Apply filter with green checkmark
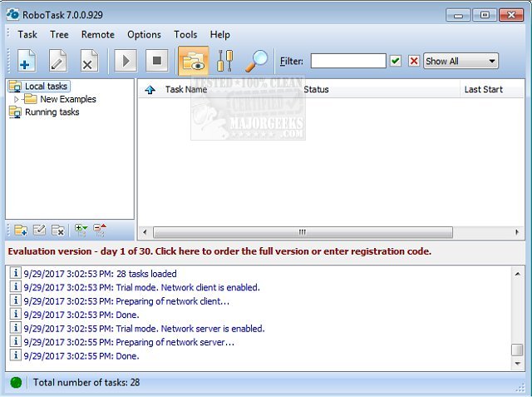The height and width of the screenshot is (397, 532). 396,61
